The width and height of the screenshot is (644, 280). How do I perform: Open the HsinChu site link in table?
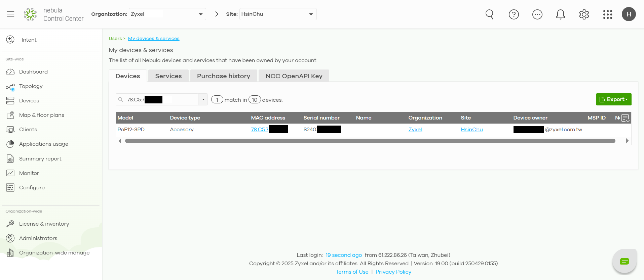coord(472,130)
